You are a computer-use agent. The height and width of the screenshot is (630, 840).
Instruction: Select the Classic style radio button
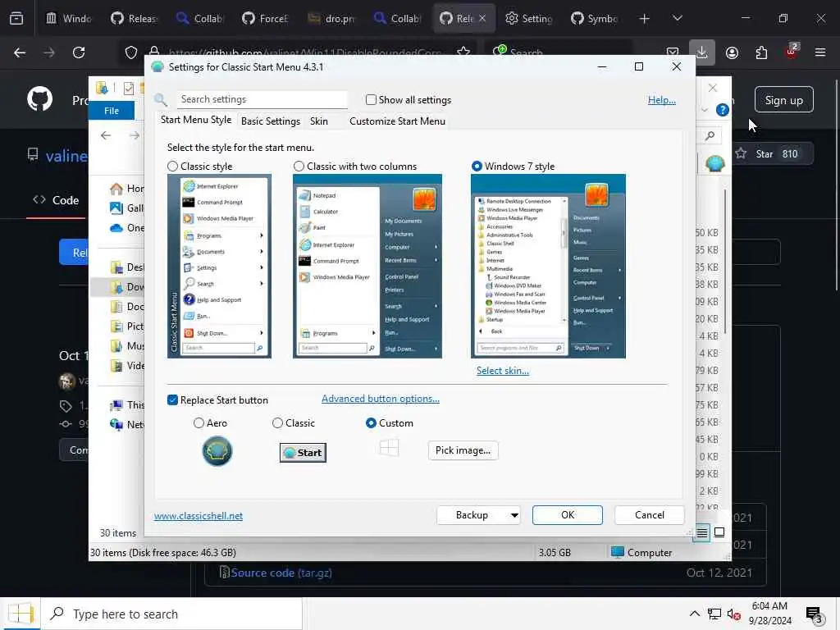pyautogui.click(x=172, y=166)
